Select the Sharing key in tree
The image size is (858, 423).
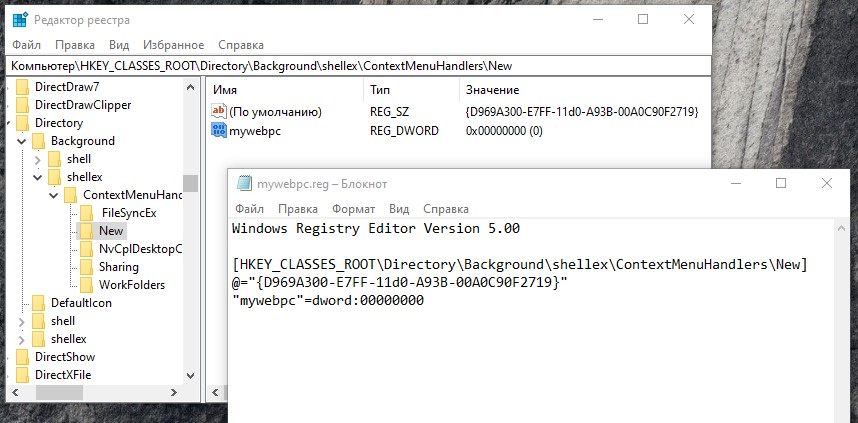118,267
